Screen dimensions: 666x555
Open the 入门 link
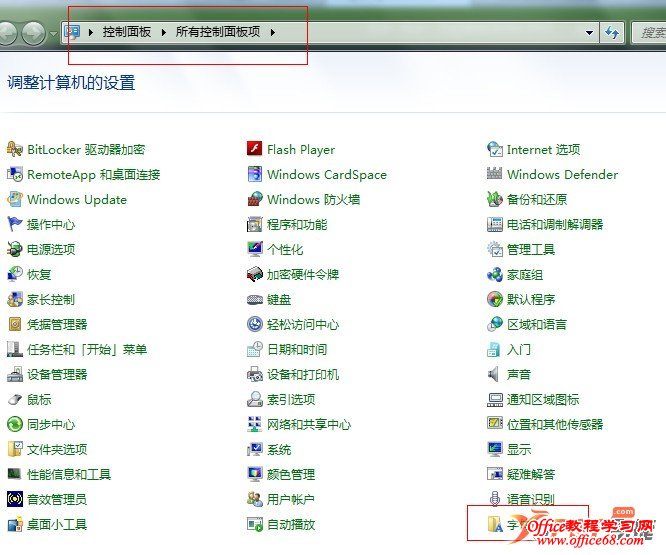point(519,349)
